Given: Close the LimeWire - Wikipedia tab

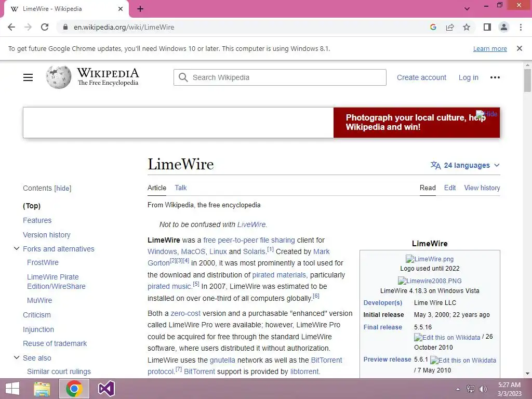Looking at the screenshot, I should [121, 9].
